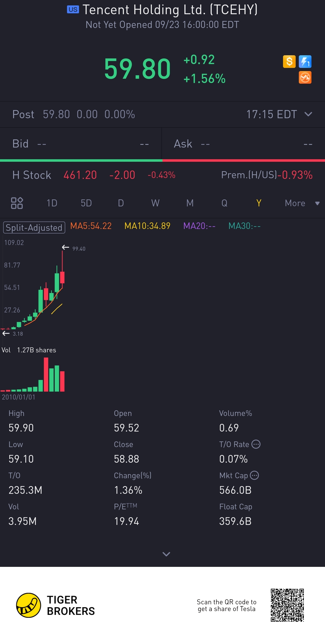Screen dimensions: 325x644
Task: Tap the Low value 59.10
Action: (21, 459)
